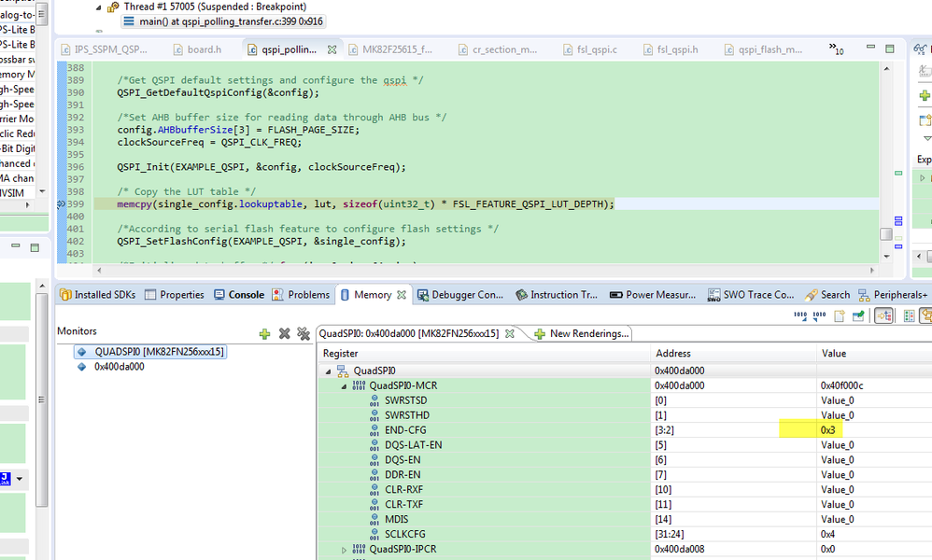
Task: Toggle the split memory panes icon
Action: 909,315
